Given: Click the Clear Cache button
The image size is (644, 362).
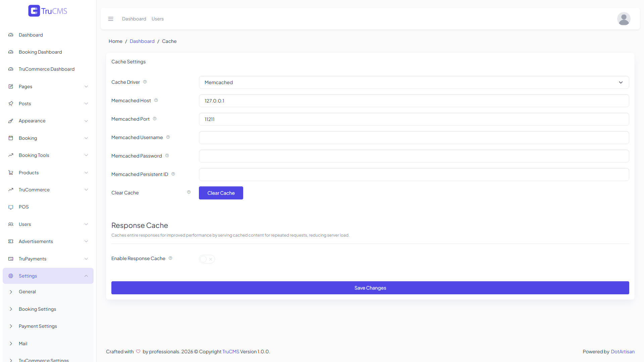Looking at the screenshot, I should click(x=221, y=193).
